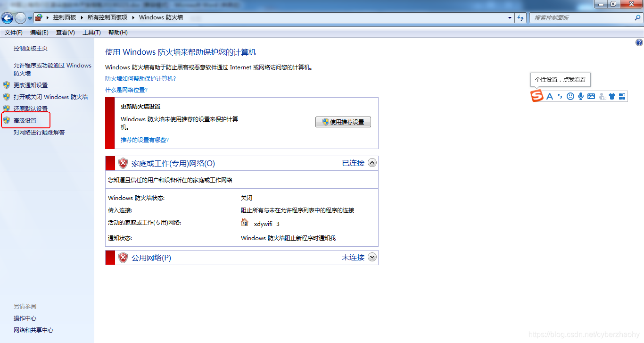Open emoji smiley icon on IME bar
The width and height of the screenshot is (644, 343).
click(x=570, y=96)
